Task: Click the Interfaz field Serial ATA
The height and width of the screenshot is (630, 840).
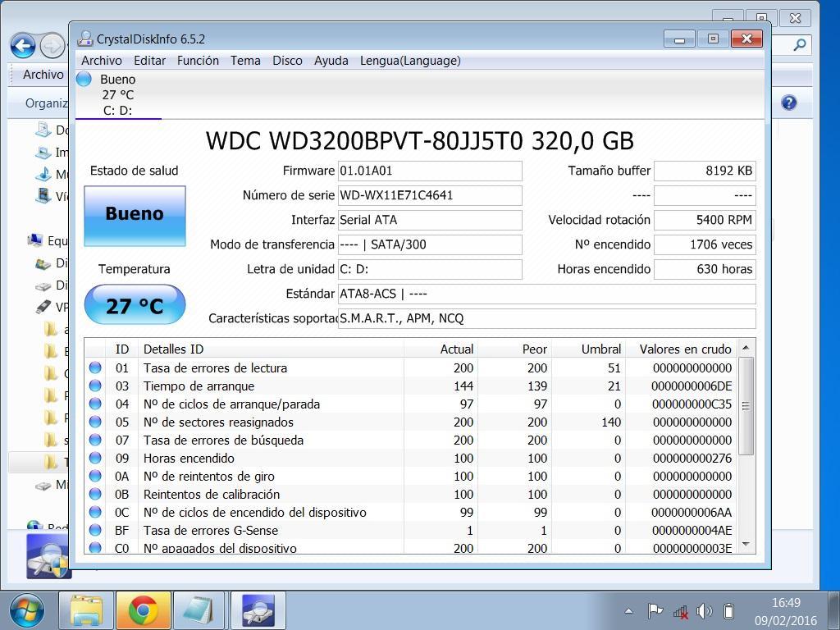Action: (430, 220)
